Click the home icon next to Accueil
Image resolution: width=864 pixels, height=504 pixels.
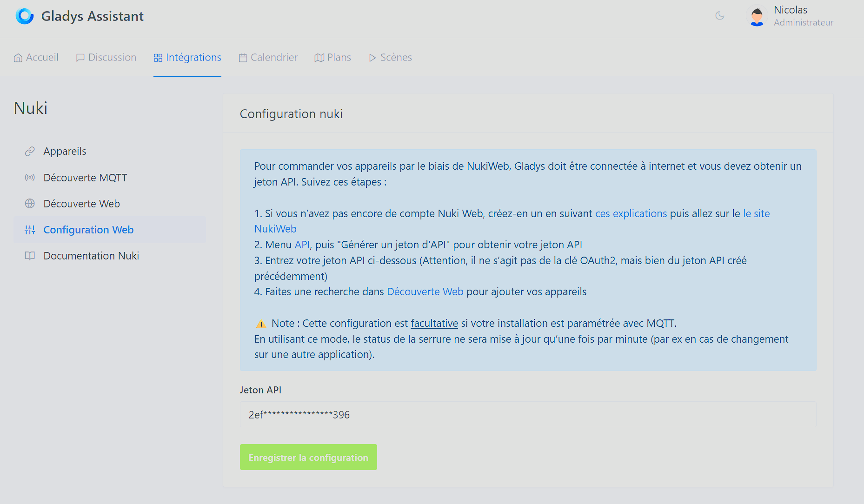(18, 57)
